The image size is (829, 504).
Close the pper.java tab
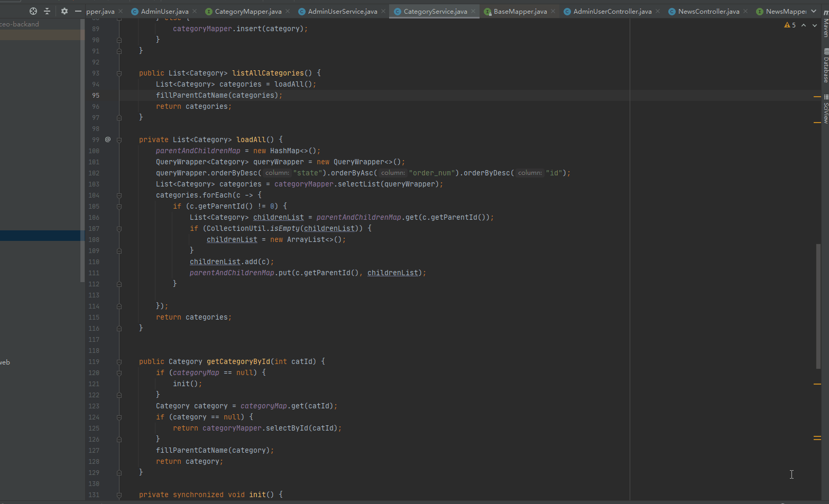(x=121, y=11)
